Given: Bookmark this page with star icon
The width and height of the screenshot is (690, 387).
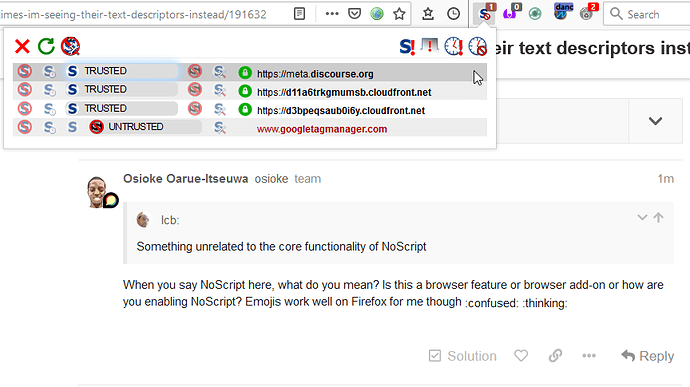Looking at the screenshot, I should point(399,14).
